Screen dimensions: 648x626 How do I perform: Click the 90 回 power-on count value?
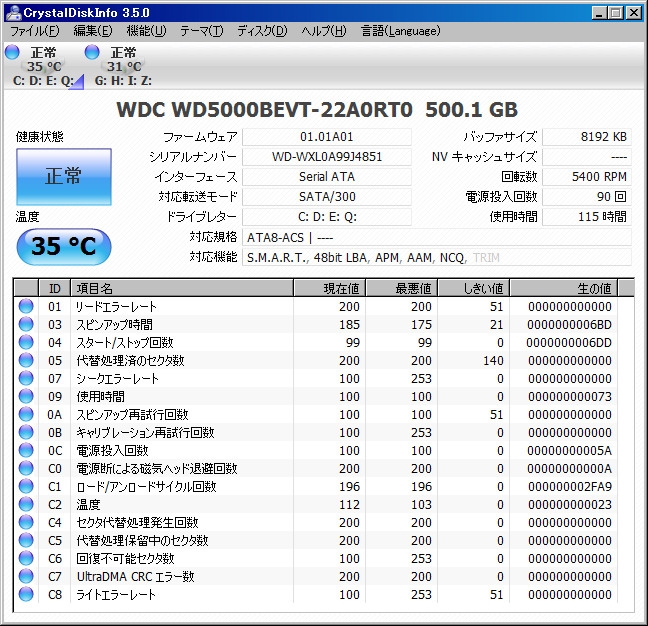586,197
